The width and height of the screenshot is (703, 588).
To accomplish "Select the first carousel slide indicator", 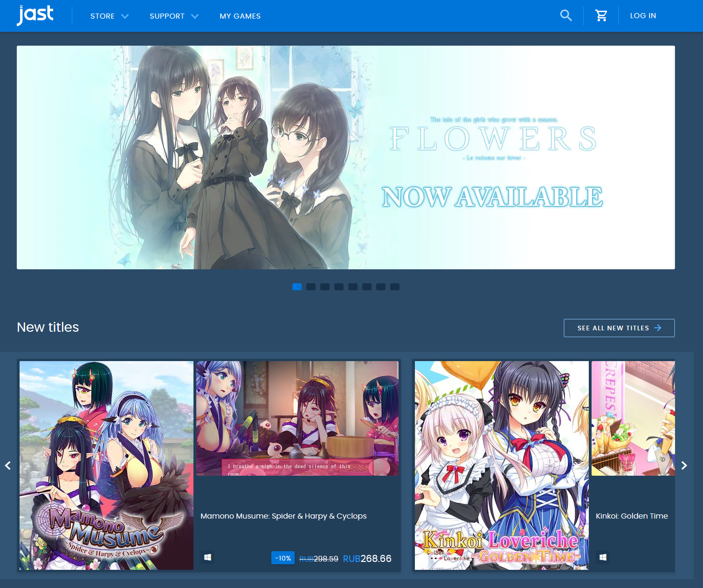I will (x=297, y=287).
